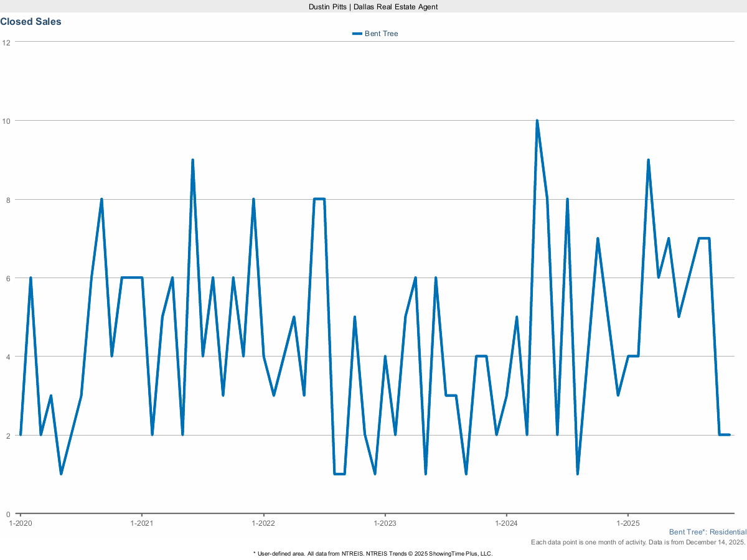Select the 1-2025 axis label
This screenshot has height=560, width=747.
(627, 523)
